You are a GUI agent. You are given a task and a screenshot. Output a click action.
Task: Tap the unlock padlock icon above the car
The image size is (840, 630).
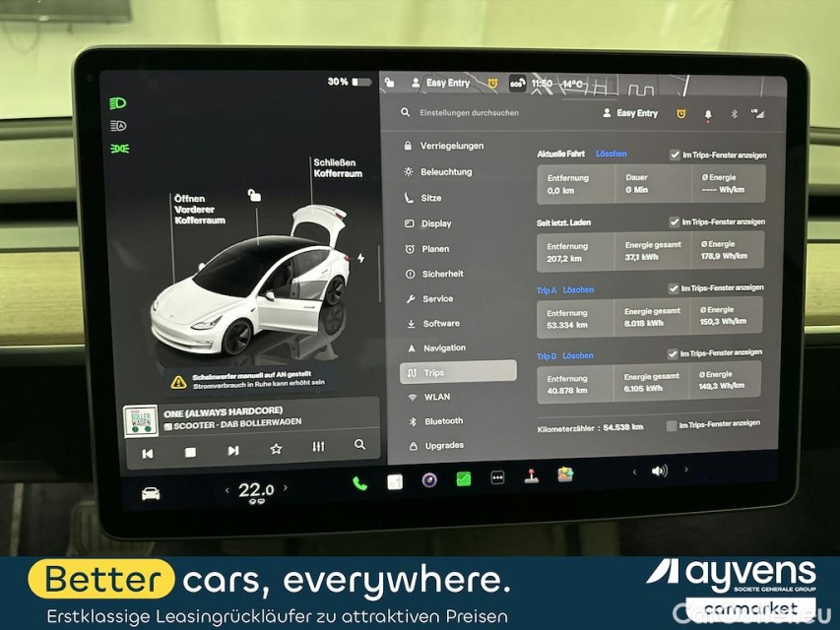click(254, 196)
